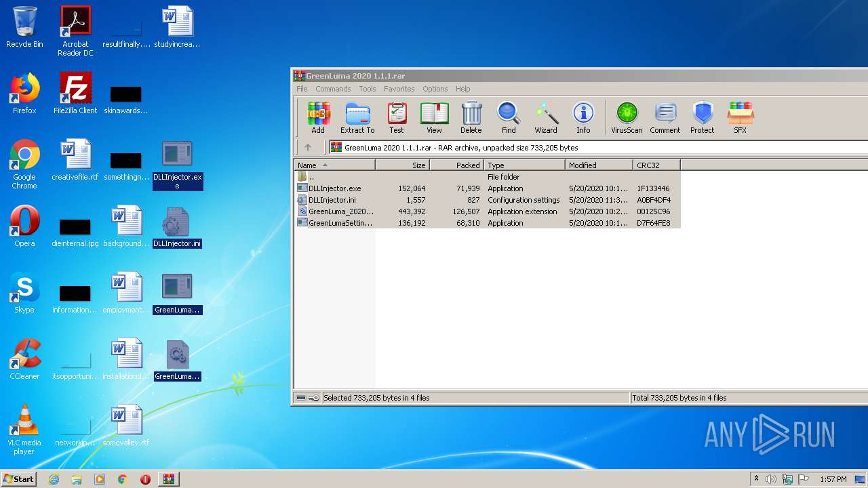Viewport: 868px width, 488px height.
Task: Select DLLInjector.ini in the archive list
Action: tap(487, 200)
